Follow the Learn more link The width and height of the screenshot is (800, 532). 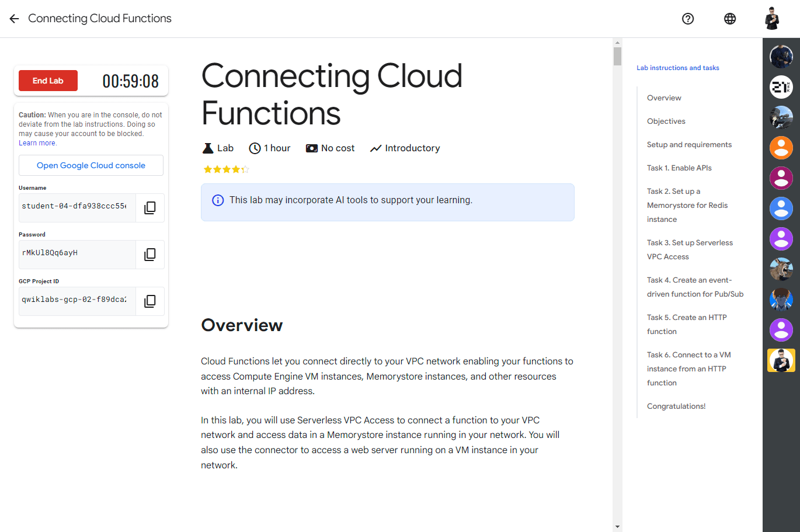37,143
